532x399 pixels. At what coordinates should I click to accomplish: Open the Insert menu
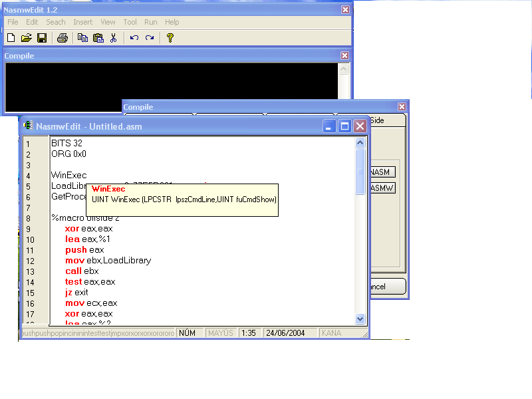(82, 22)
